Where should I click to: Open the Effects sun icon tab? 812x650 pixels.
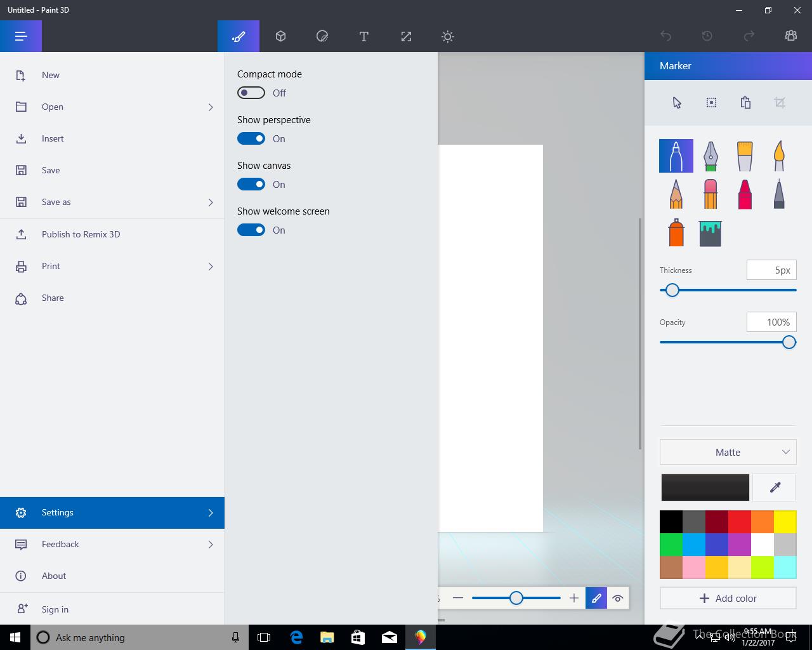tap(448, 36)
